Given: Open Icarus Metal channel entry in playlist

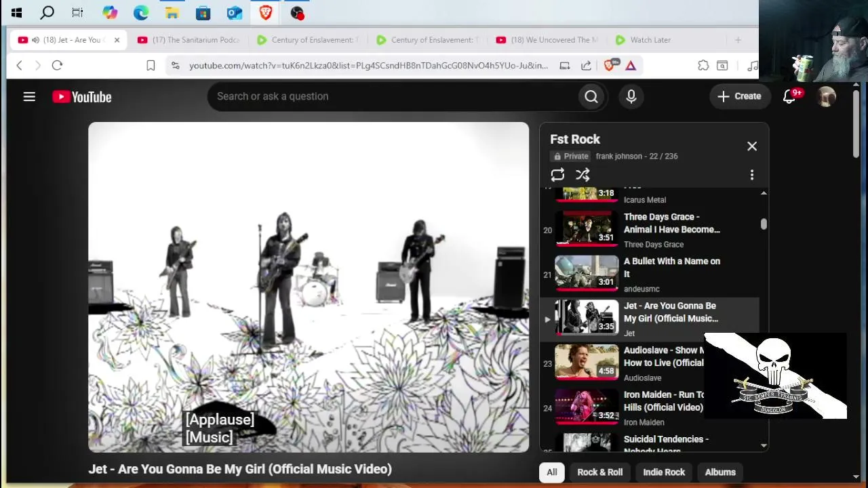Looking at the screenshot, I should [644, 200].
